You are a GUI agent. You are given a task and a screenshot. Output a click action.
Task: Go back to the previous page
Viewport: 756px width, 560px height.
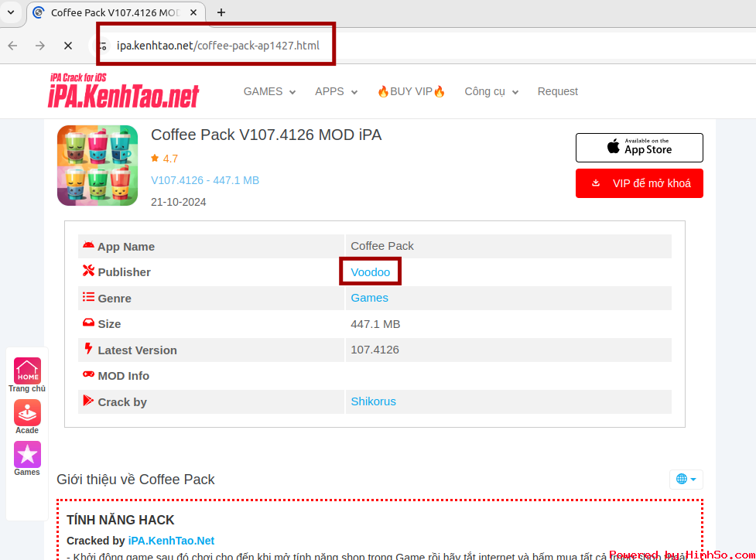[13, 46]
